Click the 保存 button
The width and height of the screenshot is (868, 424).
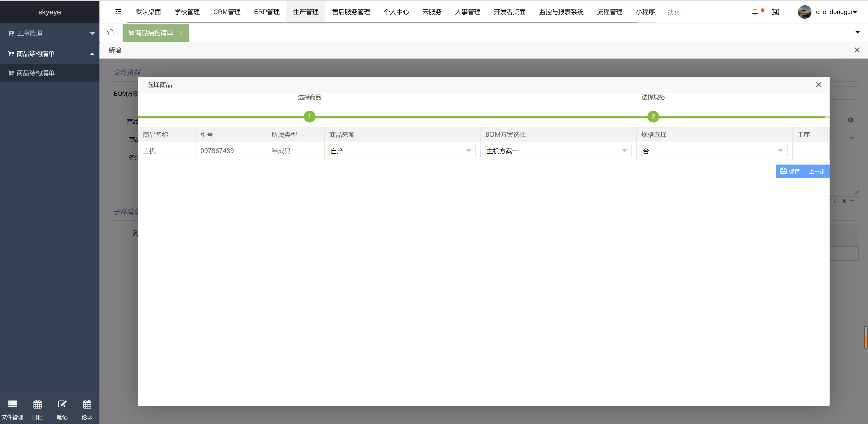pyautogui.click(x=790, y=171)
